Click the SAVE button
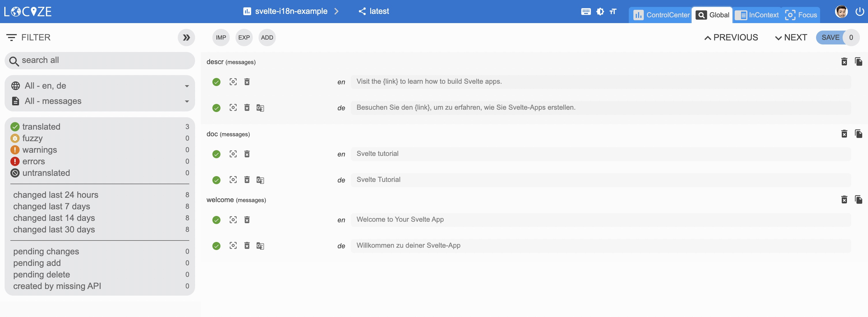 pyautogui.click(x=830, y=38)
